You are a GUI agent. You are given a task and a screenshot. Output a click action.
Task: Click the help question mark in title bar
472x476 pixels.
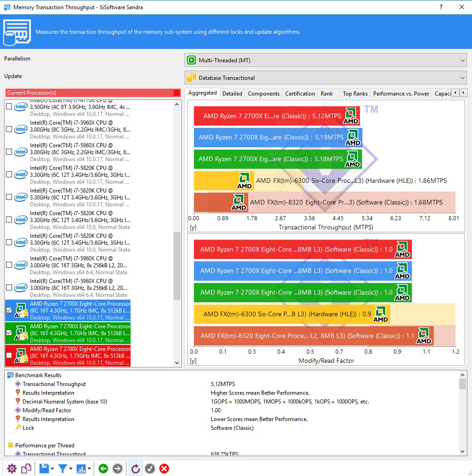(441, 7)
